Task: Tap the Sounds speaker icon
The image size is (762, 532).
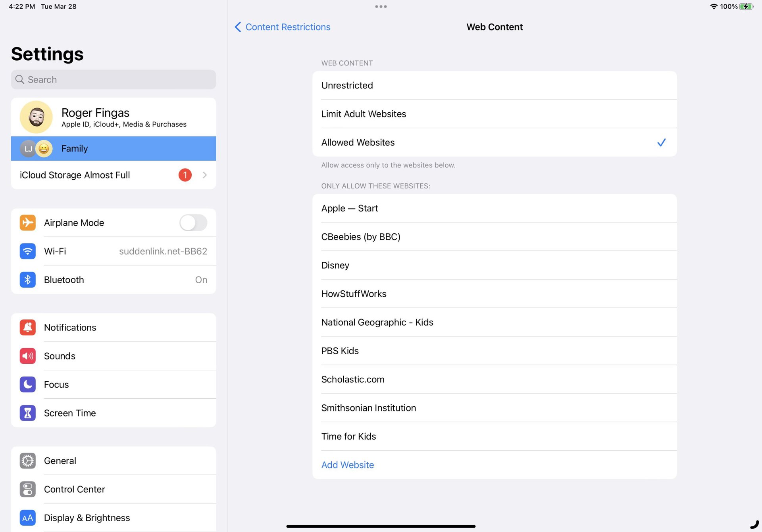Action: pos(27,356)
